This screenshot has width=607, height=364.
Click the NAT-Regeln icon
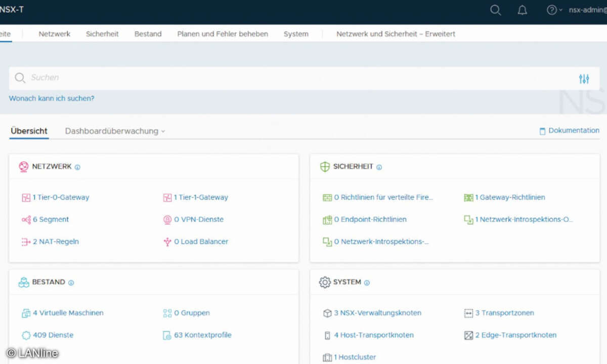pyautogui.click(x=26, y=242)
